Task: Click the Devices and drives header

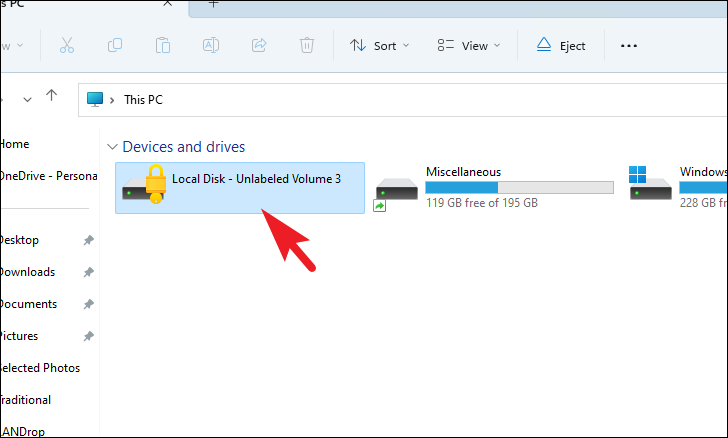Action: pos(183,147)
